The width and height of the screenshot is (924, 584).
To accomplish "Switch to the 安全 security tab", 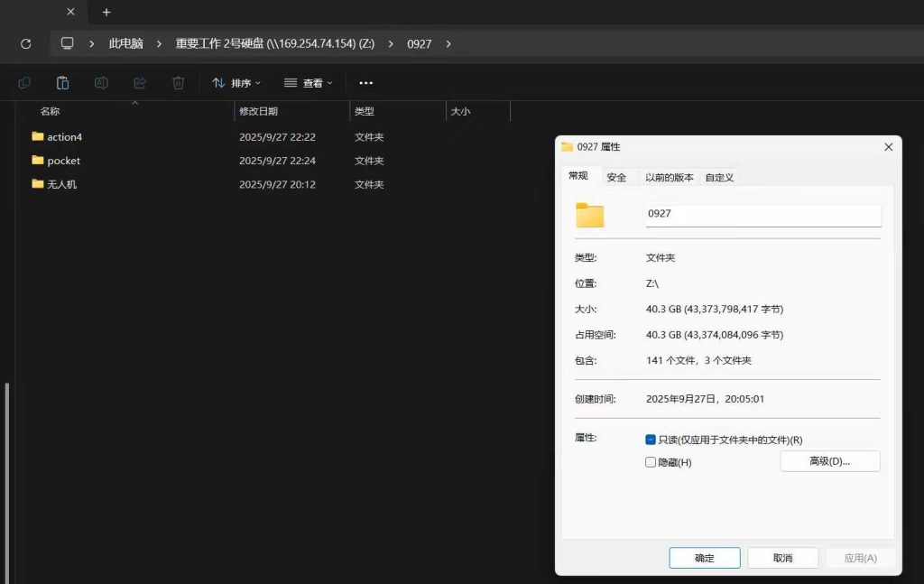I will coord(616,177).
